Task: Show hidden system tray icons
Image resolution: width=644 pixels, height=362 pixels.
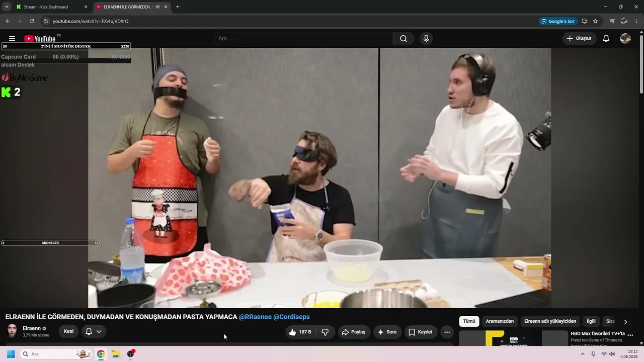Action: click(583, 354)
